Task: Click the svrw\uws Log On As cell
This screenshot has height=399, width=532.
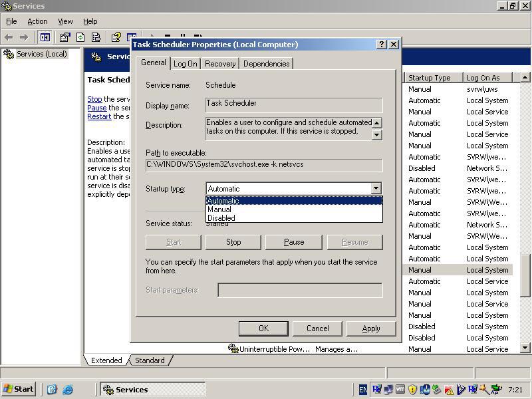Action: pos(482,89)
